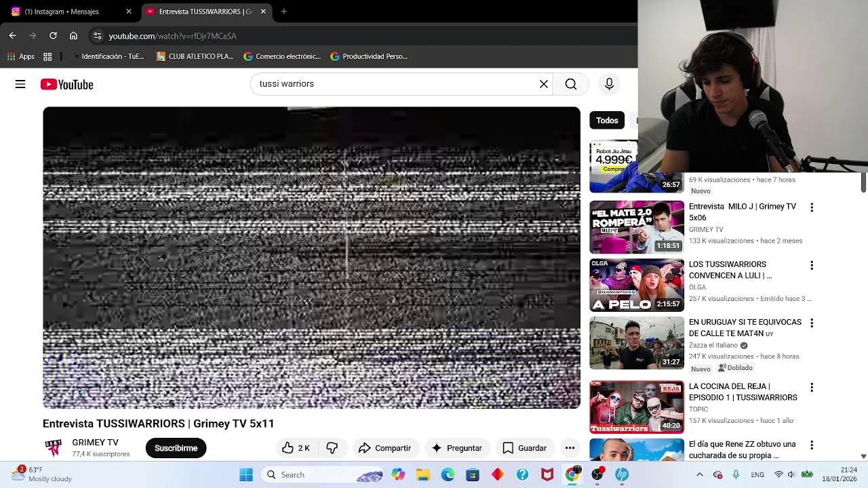Open Microsoft Edge from the taskbar
The width and height of the screenshot is (868, 488).
click(x=448, y=474)
